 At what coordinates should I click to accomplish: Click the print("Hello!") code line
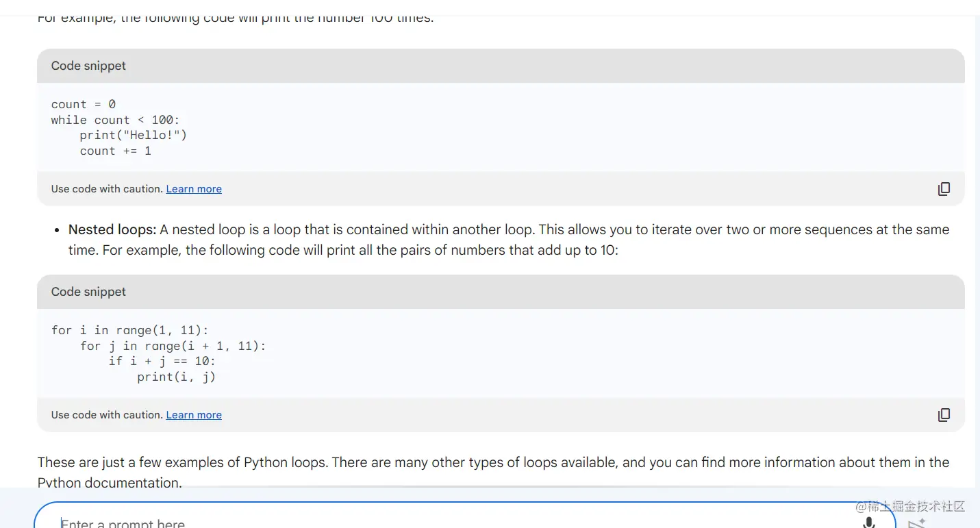133,135
